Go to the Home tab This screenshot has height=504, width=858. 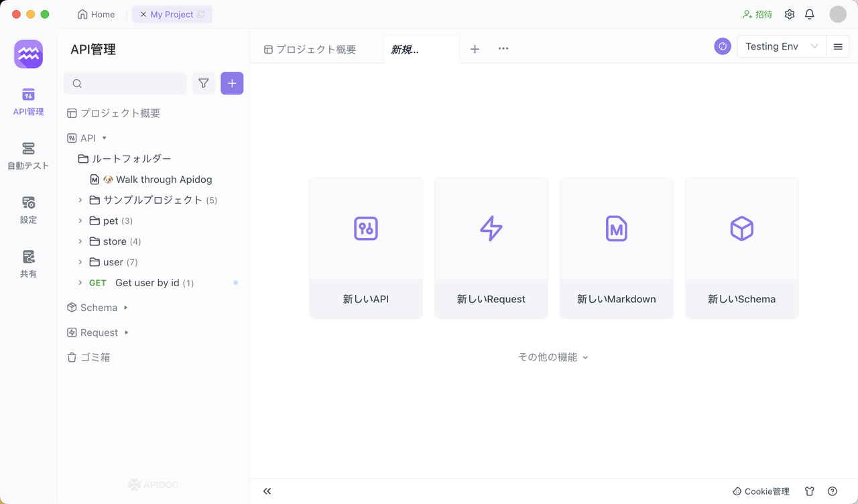pyautogui.click(x=96, y=14)
